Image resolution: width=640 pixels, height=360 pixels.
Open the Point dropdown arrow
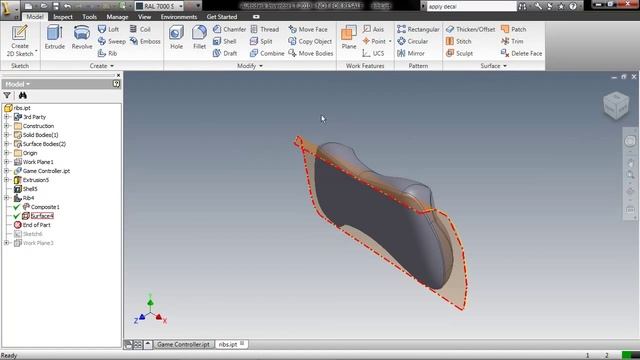click(x=390, y=41)
